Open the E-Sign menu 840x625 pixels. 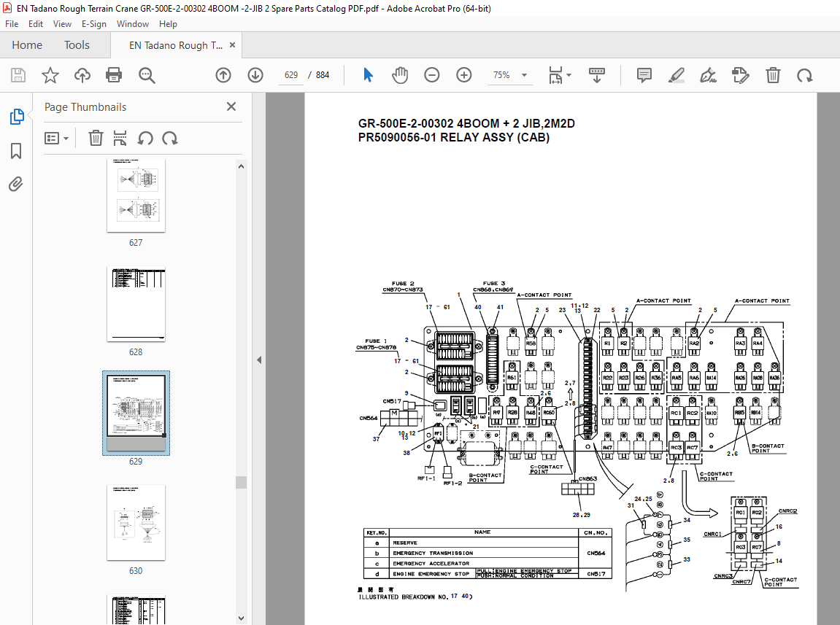93,24
